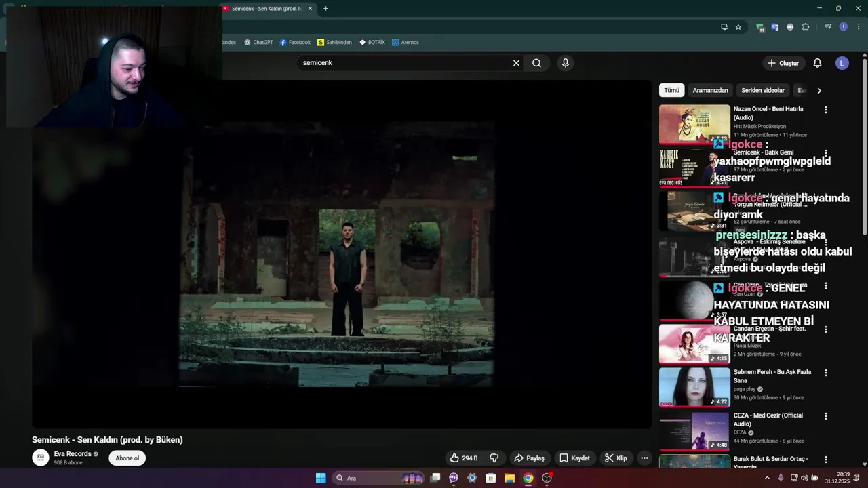
Task: Click the video player showing Semicenk
Action: pyautogui.click(x=342, y=254)
